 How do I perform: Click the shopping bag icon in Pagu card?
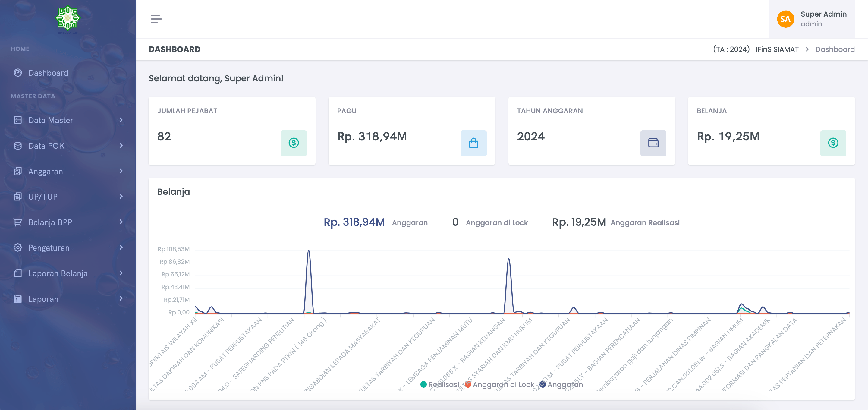pos(473,143)
